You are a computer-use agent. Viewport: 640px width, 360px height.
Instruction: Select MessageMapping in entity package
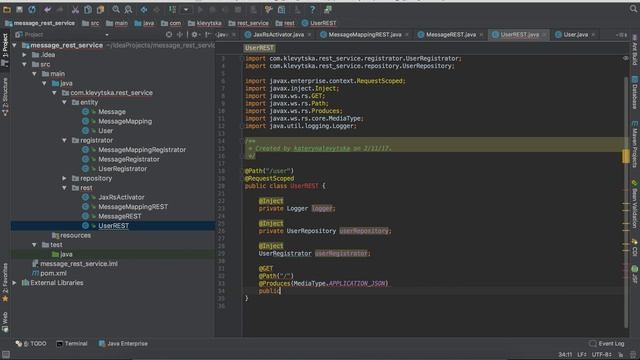(x=125, y=121)
